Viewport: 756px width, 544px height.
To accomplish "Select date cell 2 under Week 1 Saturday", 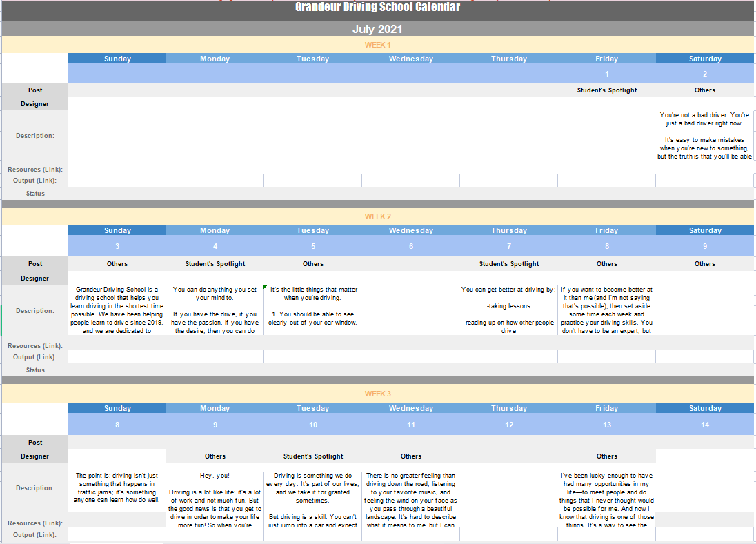I will [705, 74].
